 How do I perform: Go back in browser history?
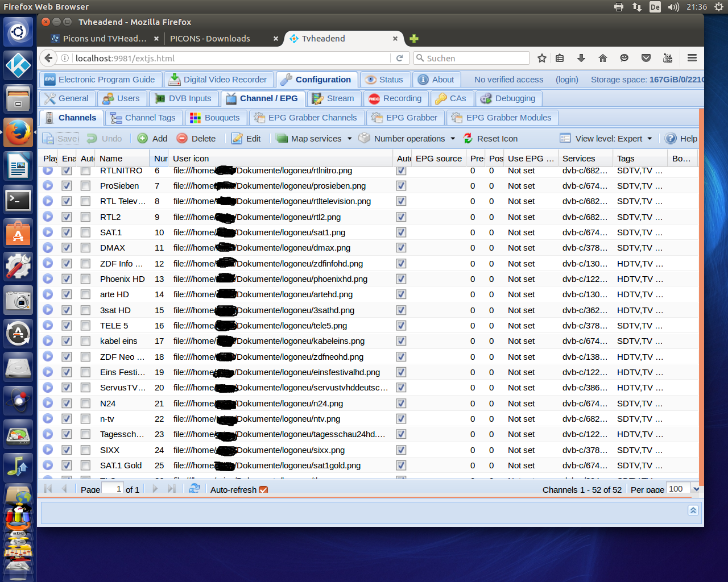tap(49, 58)
